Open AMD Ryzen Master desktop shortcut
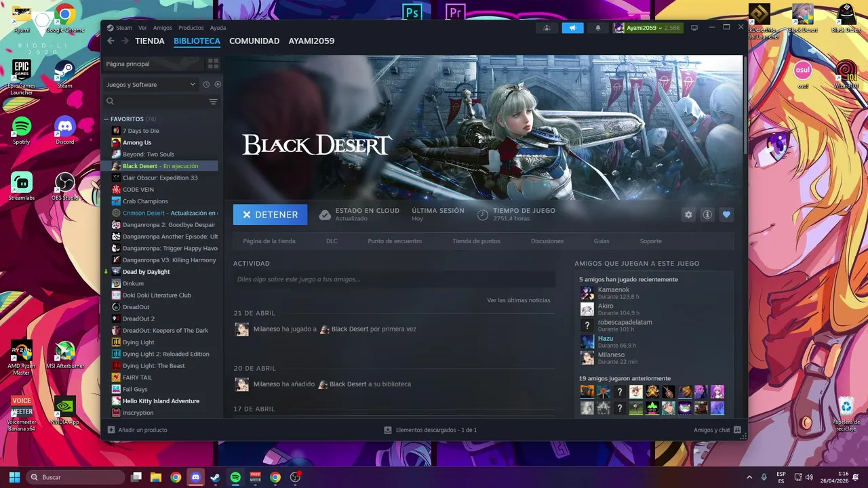 point(22,359)
